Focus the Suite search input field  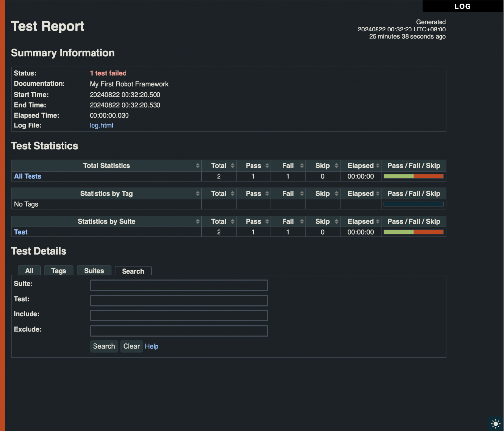point(179,285)
